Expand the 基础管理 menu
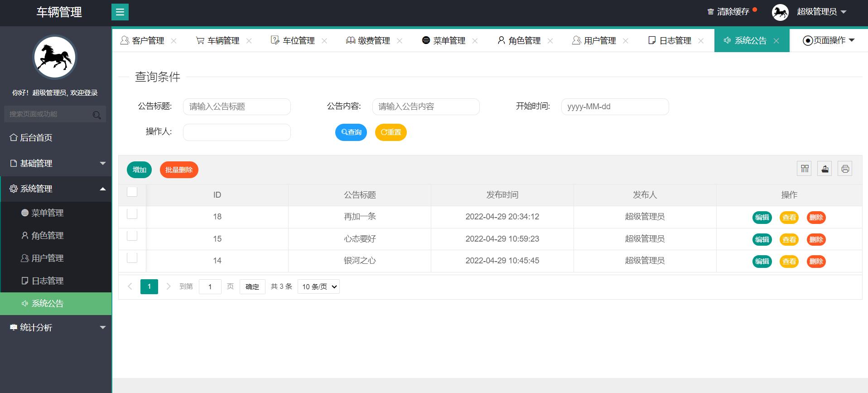 tap(56, 163)
